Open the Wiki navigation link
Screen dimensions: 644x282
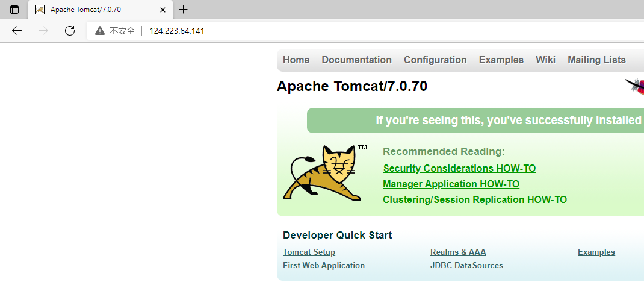coord(545,60)
